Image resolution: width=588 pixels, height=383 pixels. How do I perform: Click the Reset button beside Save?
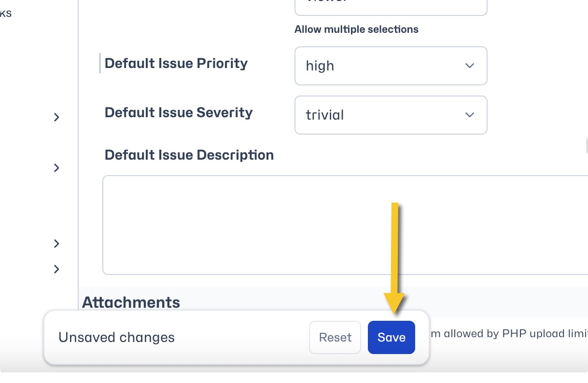(x=335, y=337)
